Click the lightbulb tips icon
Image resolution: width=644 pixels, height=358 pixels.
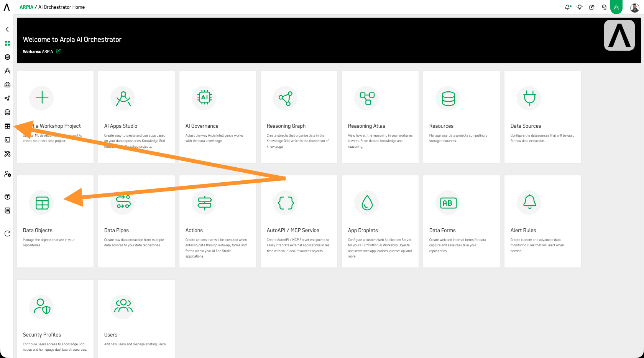580,7
